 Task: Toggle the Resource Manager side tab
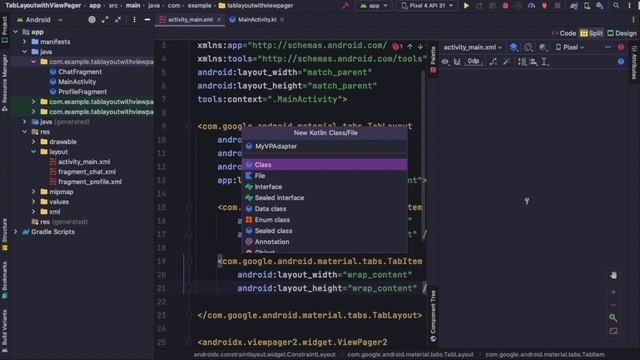[4, 83]
